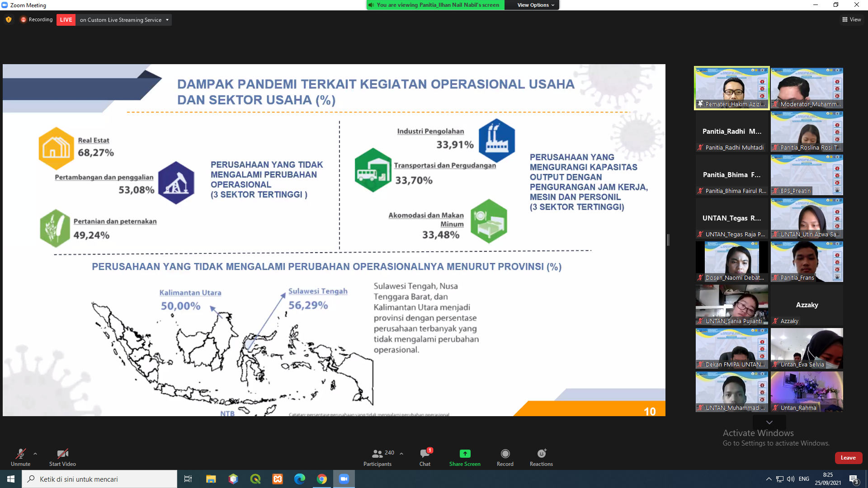Open the Reactions panel
The image size is (868, 488).
pyautogui.click(x=541, y=457)
